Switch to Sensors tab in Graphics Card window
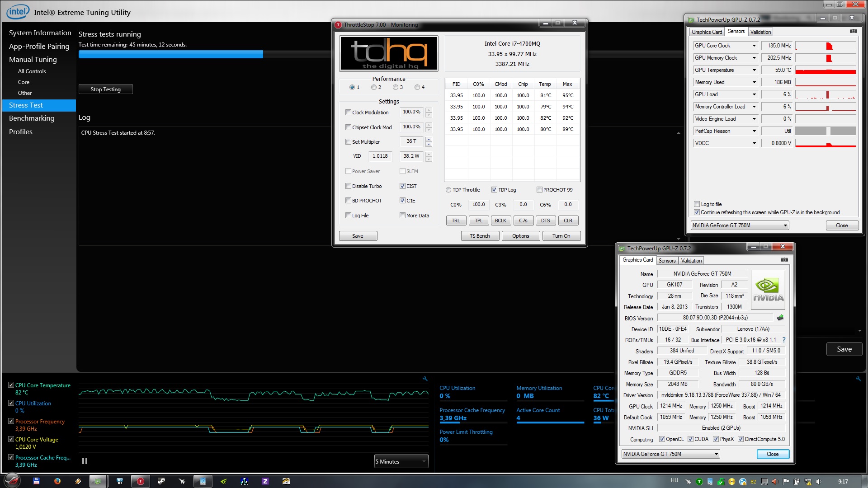This screenshot has height=488, width=868. 667,261
